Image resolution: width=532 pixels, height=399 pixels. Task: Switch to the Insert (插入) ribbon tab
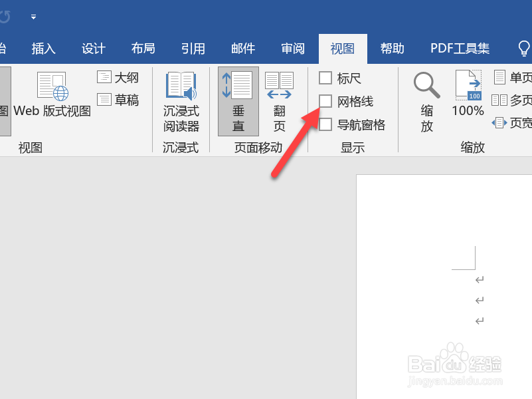pos(43,48)
